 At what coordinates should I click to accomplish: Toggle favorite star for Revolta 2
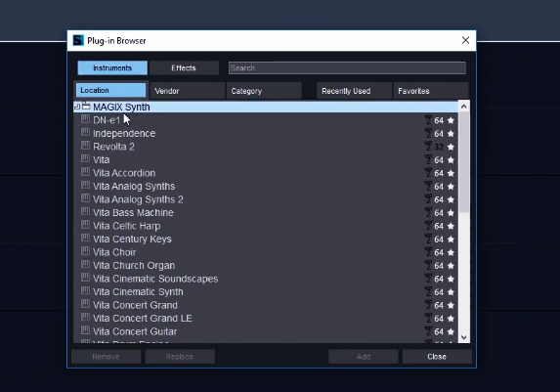pos(451,147)
